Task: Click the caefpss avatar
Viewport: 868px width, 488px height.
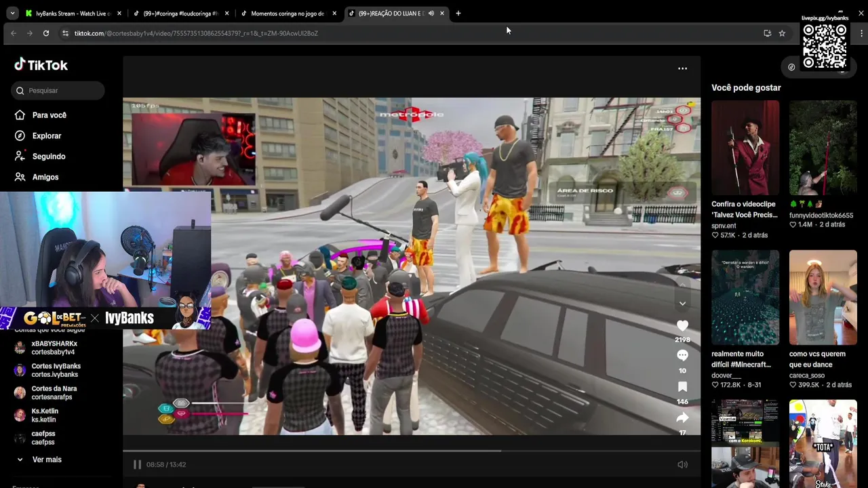Action: tap(20, 438)
